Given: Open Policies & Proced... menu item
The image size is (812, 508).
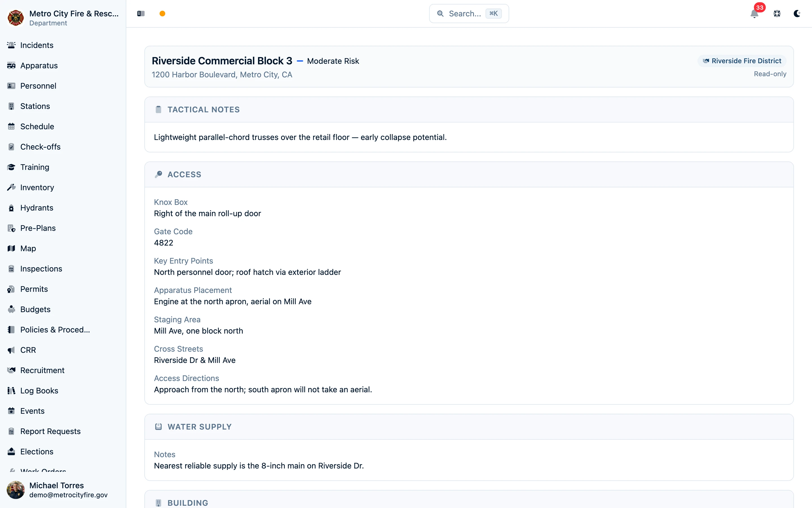Looking at the screenshot, I should [63, 330].
